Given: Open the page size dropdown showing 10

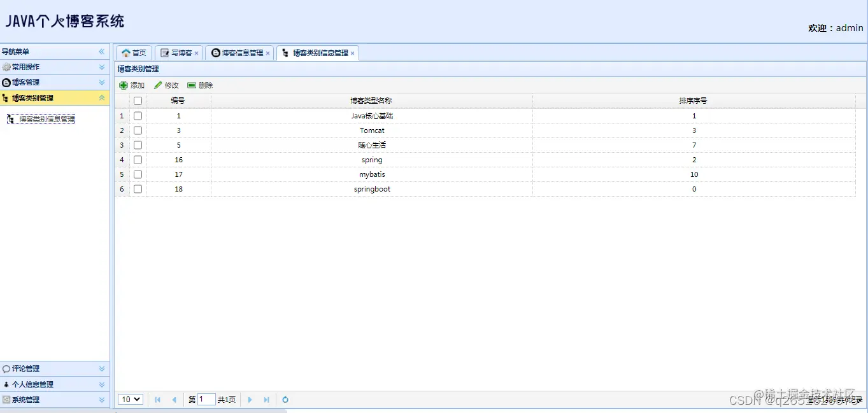Looking at the screenshot, I should (x=131, y=400).
